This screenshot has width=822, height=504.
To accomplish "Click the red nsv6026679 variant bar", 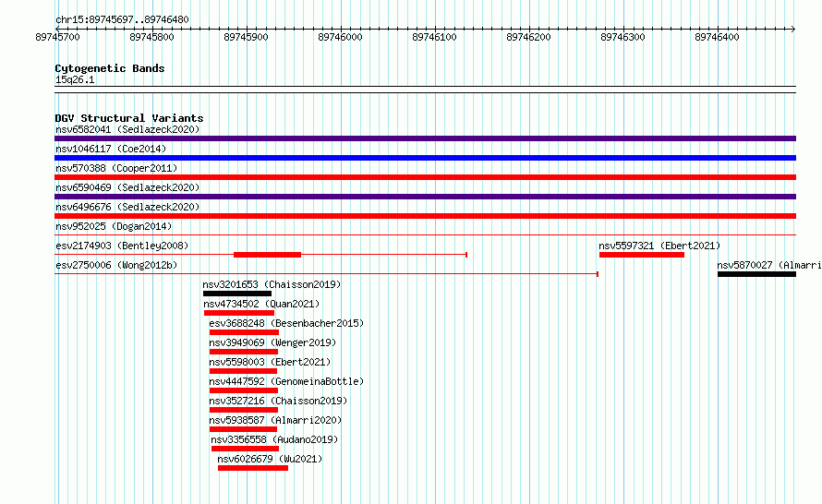I will coord(253,468).
